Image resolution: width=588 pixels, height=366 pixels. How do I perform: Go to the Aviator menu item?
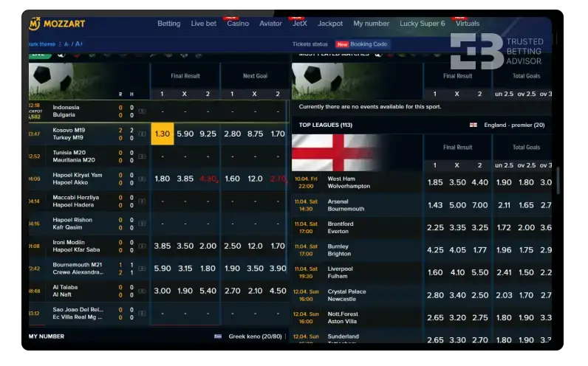270,24
